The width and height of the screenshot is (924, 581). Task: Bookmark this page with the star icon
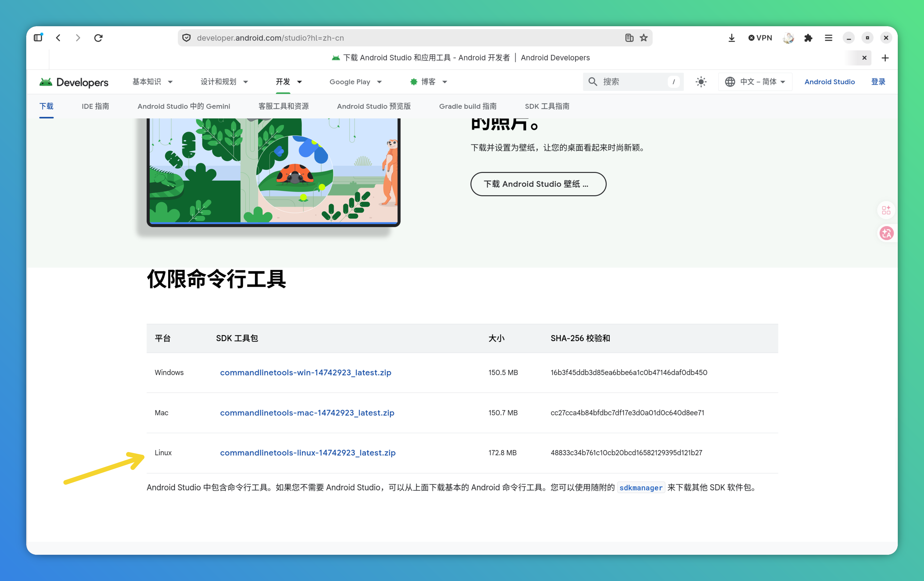coord(644,38)
